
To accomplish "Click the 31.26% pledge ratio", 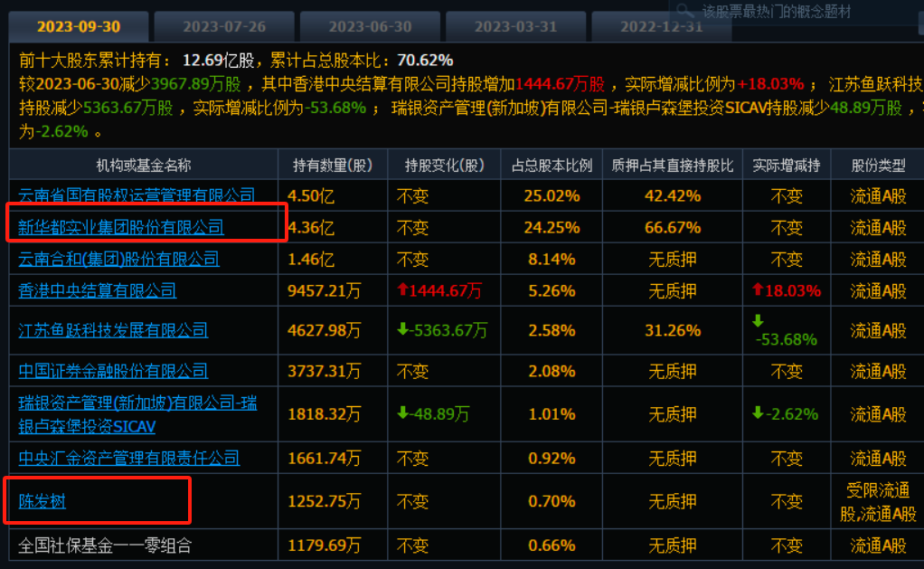I will click(673, 330).
